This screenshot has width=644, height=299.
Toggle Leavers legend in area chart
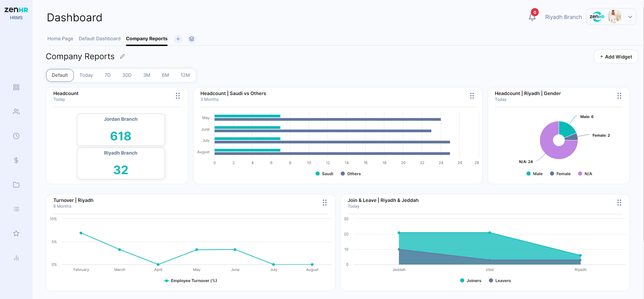500,281
